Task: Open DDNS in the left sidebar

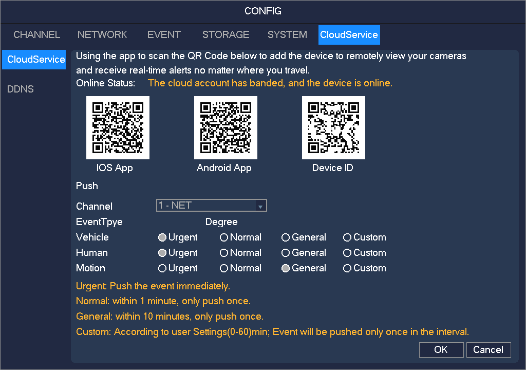Action: 20,89
